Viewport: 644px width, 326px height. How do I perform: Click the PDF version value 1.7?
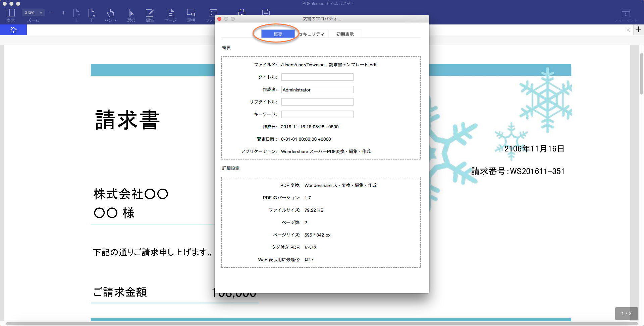[x=308, y=198]
